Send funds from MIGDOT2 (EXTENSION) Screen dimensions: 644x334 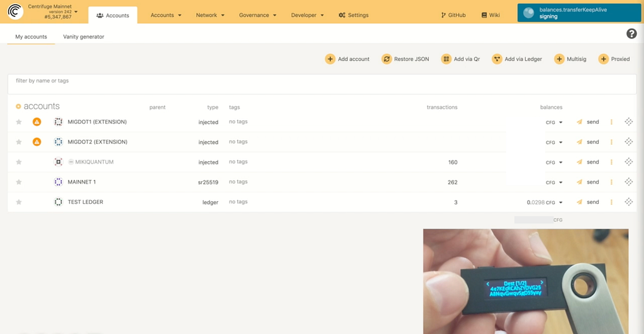pyautogui.click(x=588, y=142)
